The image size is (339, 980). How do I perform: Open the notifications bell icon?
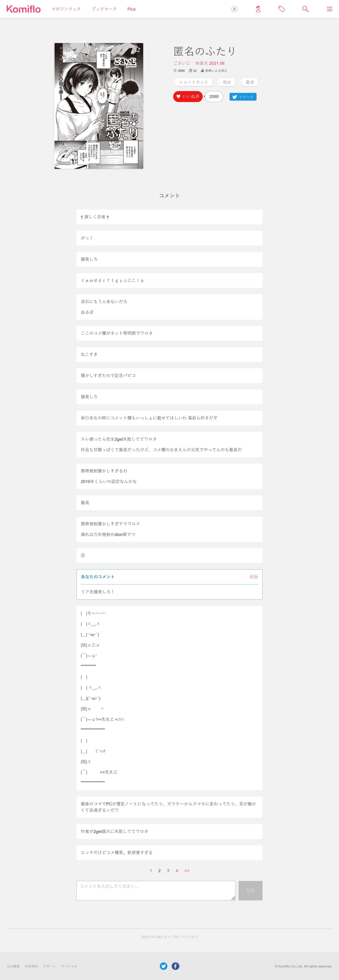click(234, 9)
